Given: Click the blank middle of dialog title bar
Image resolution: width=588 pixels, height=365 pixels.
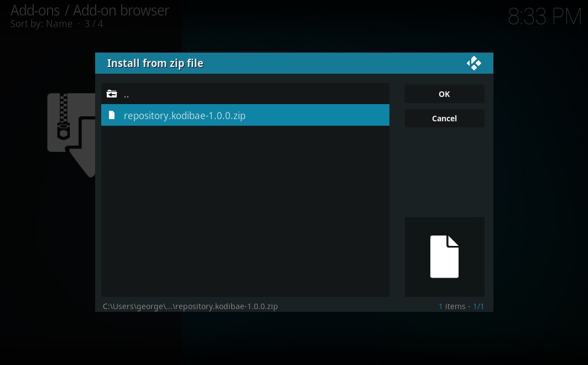Looking at the screenshot, I should [x=332, y=64].
